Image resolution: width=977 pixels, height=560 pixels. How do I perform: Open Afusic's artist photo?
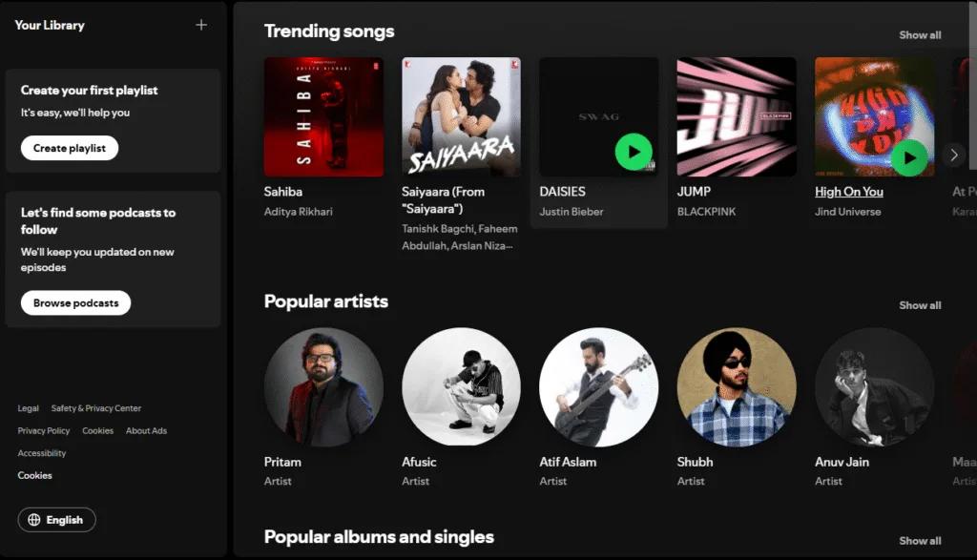pyautogui.click(x=461, y=386)
